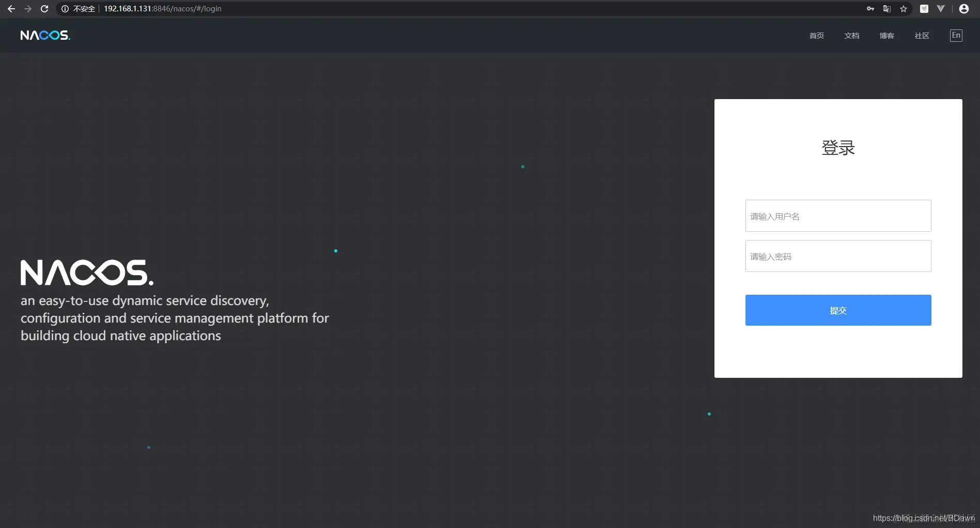Open the saved passwords key icon
The height and width of the screenshot is (528, 980).
870,9
